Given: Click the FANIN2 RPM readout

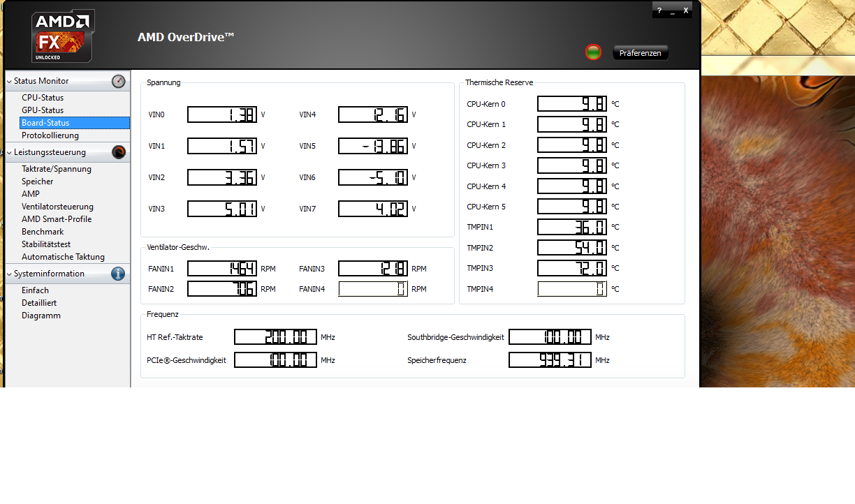Looking at the screenshot, I should point(222,289).
